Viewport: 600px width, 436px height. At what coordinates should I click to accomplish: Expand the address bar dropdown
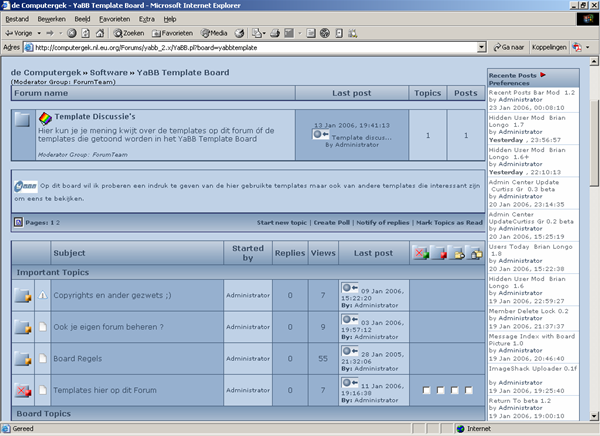[x=482, y=47]
